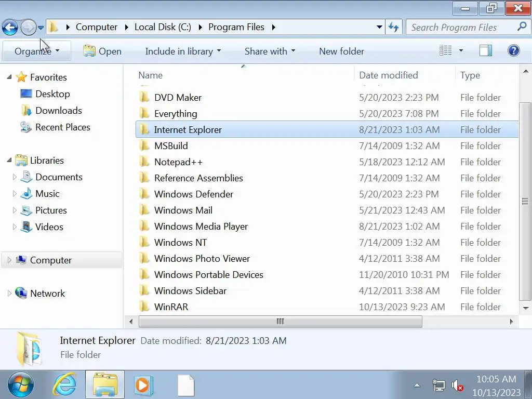Open the Windows Start button

coord(21,385)
